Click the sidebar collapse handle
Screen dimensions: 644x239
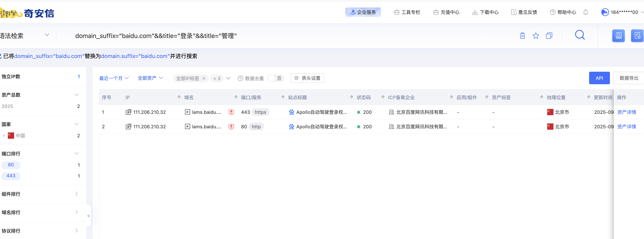coord(89,216)
